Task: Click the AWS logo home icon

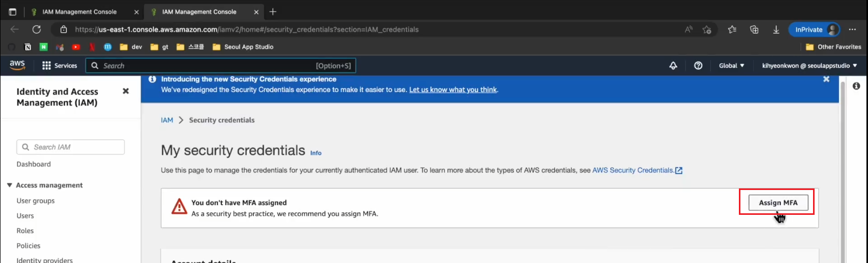Action: [17, 65]
